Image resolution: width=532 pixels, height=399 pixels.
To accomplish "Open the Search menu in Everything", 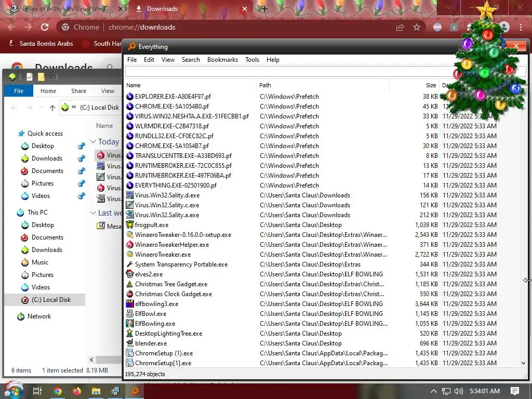I will click(191, 60).
